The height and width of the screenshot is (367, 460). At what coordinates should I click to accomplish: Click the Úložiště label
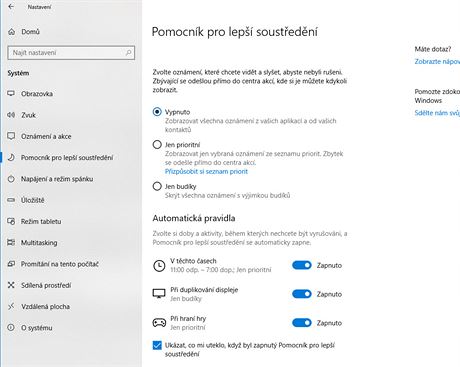pyautogui.click(x=33, y=200)
